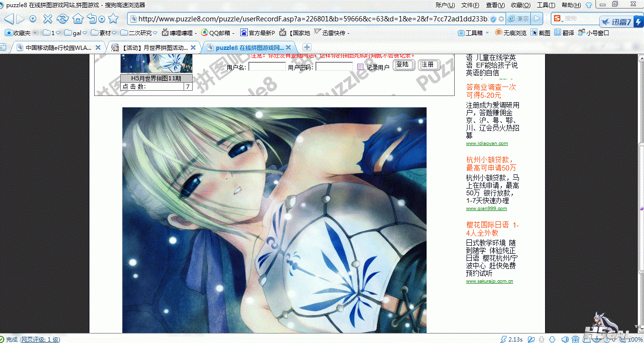Open the 截图 screenshot tool
The image size is (644, 343).
point(541,33)
